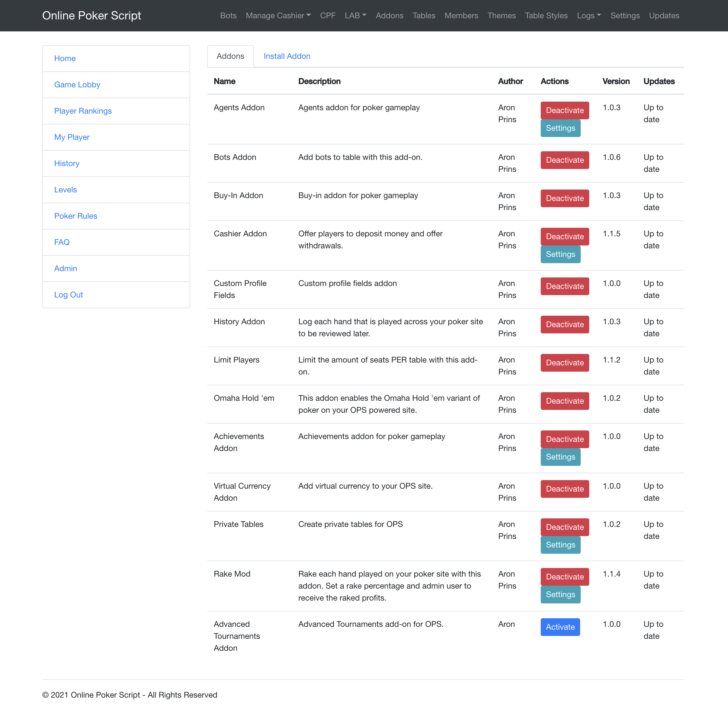Deactivate the Bots Addon

pos(564,160)
